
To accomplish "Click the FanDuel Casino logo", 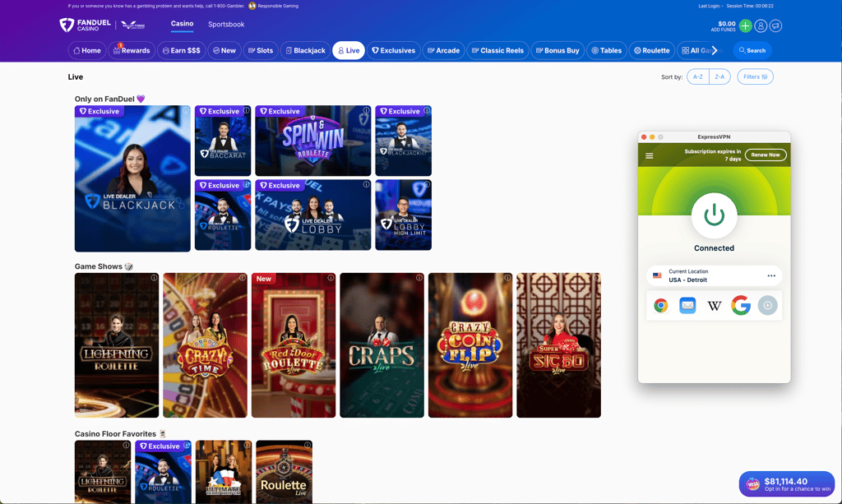I will [86, 25].
